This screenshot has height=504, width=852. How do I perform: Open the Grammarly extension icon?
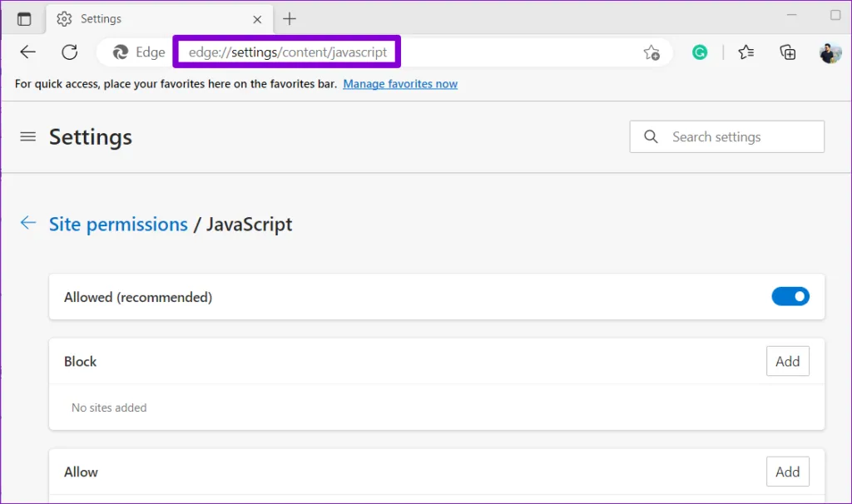(700, 52)
